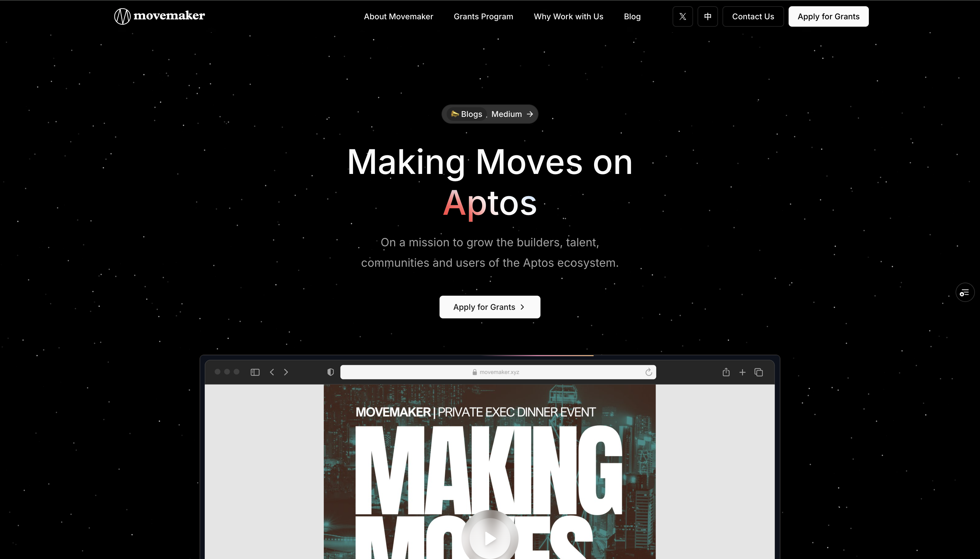Play the Making Moves video
This screenshot has width=980, height=559.
click(x=490, y=538)
